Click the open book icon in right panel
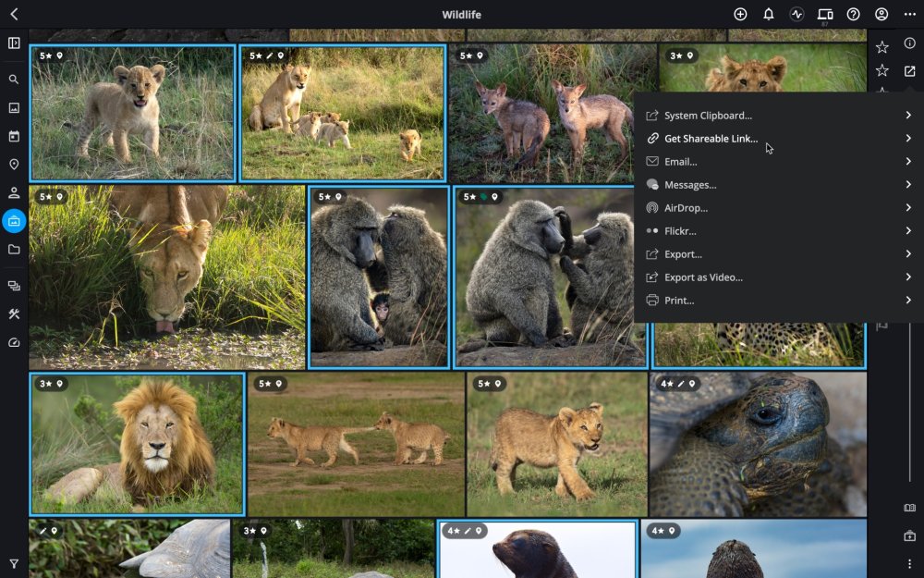This screenshot has height=578, width=924. tap(910, 508)
